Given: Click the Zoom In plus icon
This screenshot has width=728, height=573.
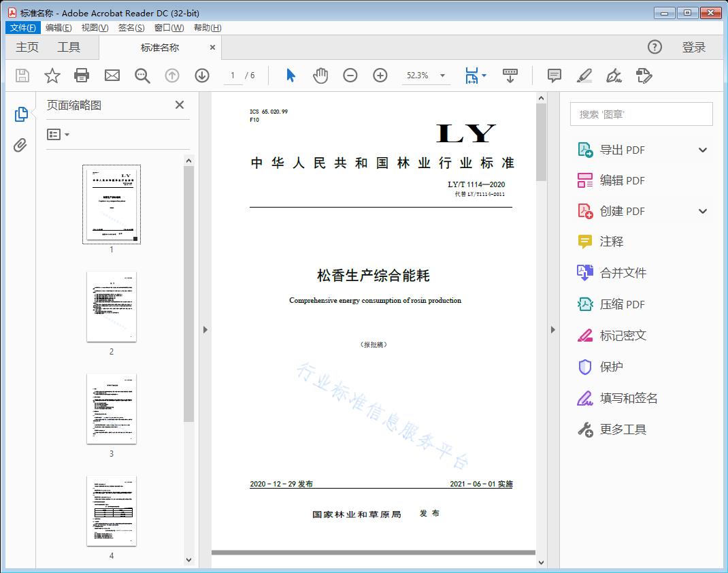Looking at the screenshot, I should 380,76.
